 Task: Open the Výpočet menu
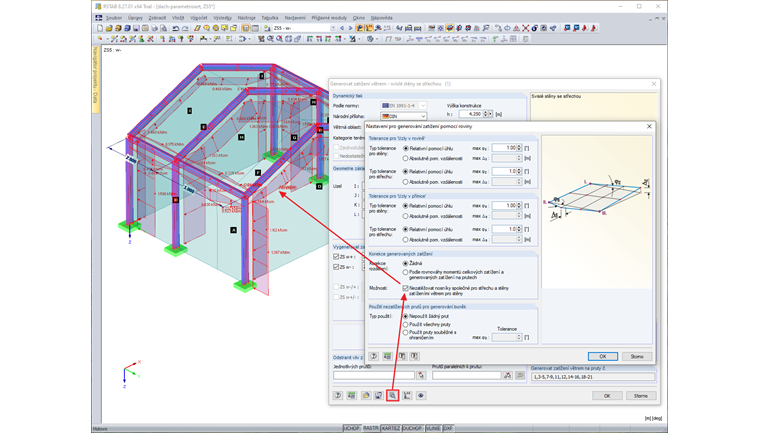pos(199,18)
